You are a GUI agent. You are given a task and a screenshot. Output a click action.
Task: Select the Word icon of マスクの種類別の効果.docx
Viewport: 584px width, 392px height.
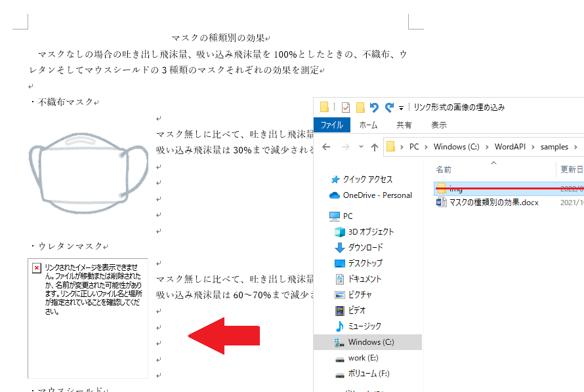(x=442, y=203)
